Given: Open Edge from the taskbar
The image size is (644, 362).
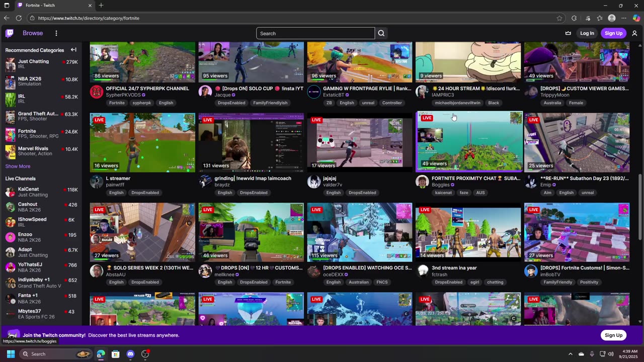Looking at the screenshot, I should tap(101, 354).
